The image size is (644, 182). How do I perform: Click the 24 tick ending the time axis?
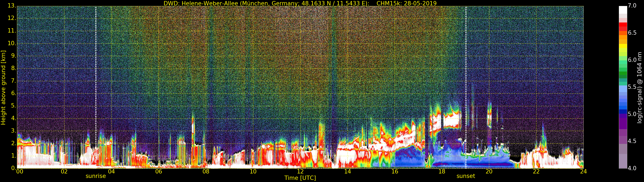pos(583,172)
